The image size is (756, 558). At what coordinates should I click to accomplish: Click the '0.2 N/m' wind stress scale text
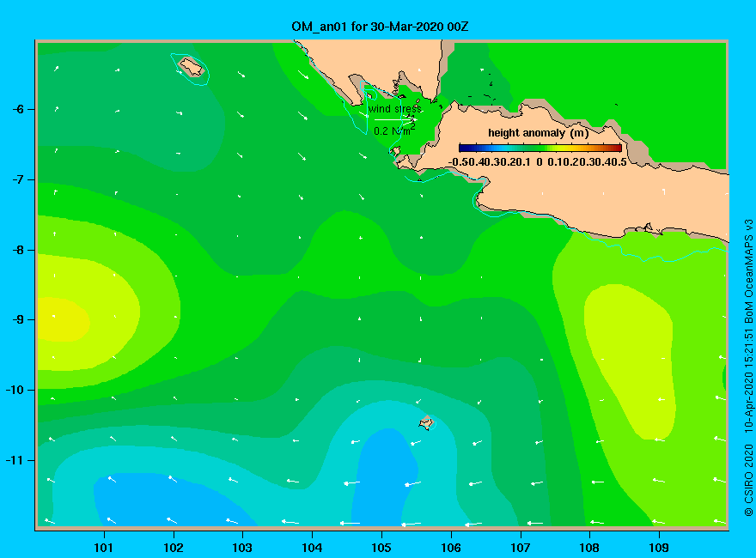coord(394,130)
